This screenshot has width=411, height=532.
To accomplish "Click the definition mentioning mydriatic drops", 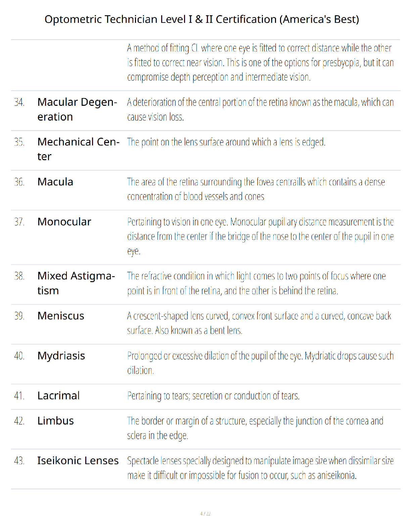I will point(260,363).
